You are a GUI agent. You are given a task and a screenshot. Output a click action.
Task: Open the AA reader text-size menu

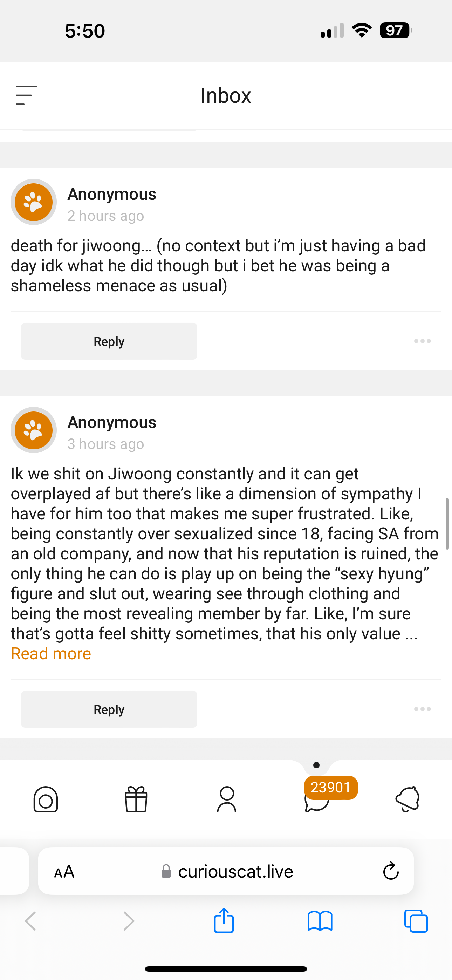64,871
